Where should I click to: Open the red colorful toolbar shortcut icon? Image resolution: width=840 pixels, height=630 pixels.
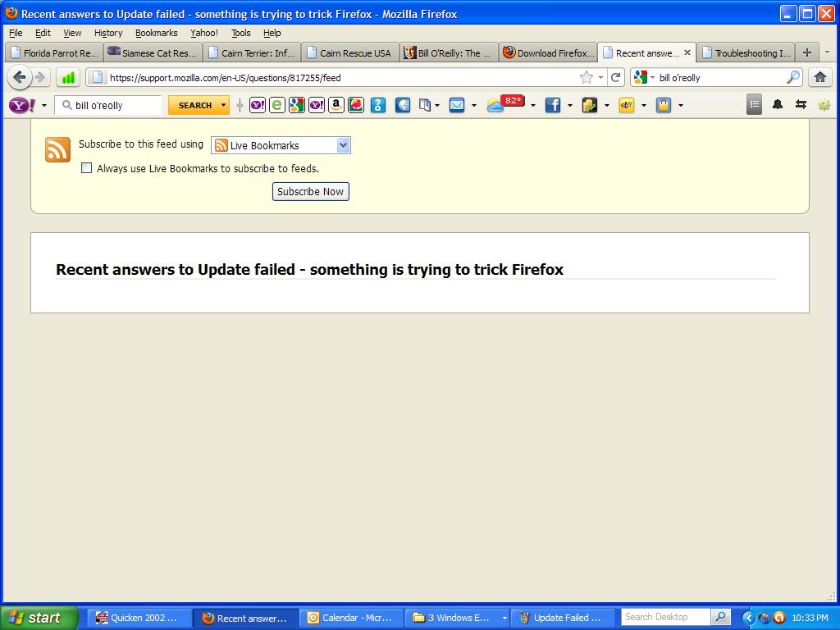(356, 106)
